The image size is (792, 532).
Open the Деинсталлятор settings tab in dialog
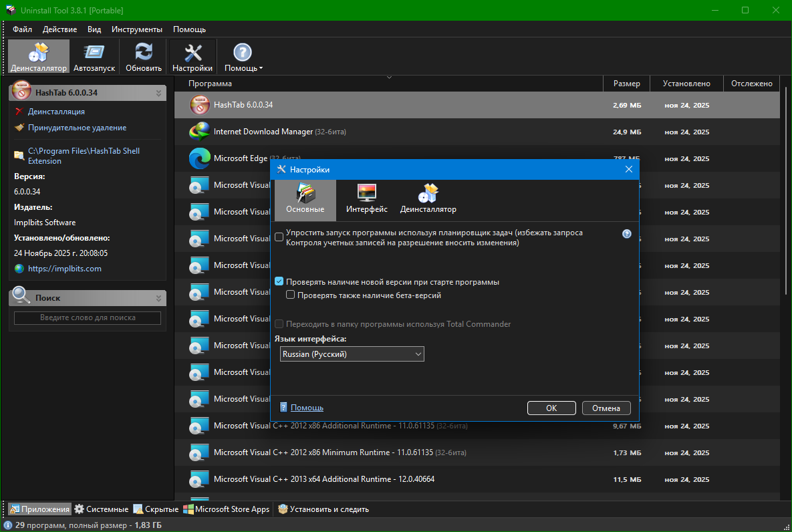point(428,199)
